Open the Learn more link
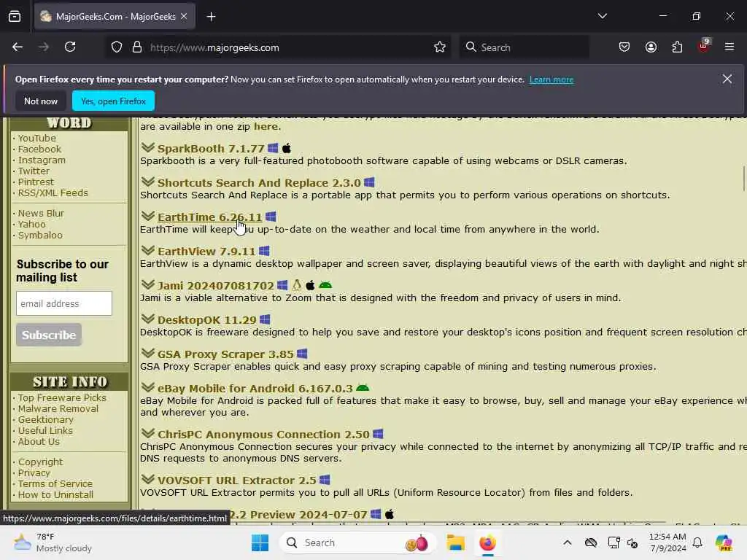 coord(551,79)
